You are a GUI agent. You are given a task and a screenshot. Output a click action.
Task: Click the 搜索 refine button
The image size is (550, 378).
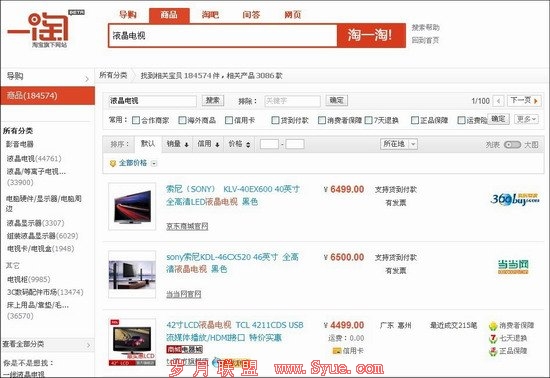click(213, 101)
